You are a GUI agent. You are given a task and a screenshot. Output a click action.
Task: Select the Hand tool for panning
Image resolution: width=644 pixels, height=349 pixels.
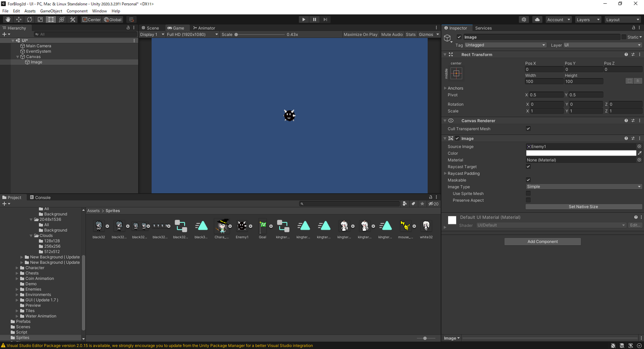(8, 19)
